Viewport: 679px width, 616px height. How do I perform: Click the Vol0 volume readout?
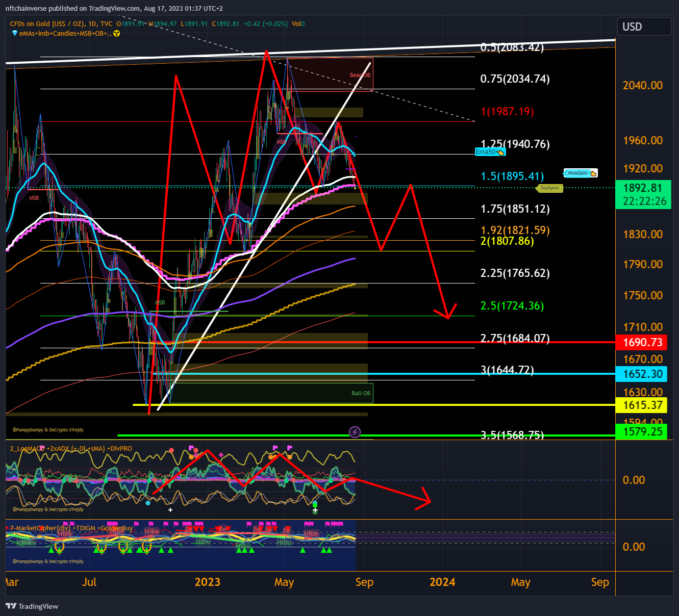click(x=298, y=23)
